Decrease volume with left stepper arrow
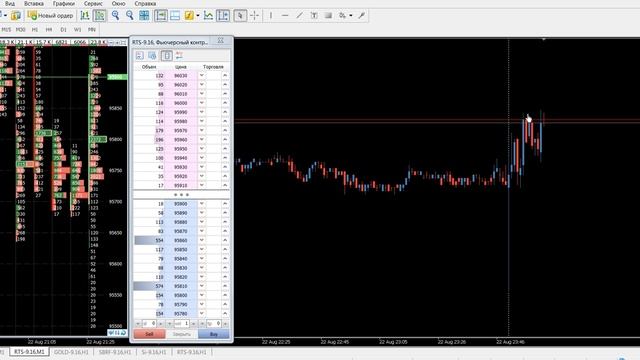640x360 pixels. 170,324
